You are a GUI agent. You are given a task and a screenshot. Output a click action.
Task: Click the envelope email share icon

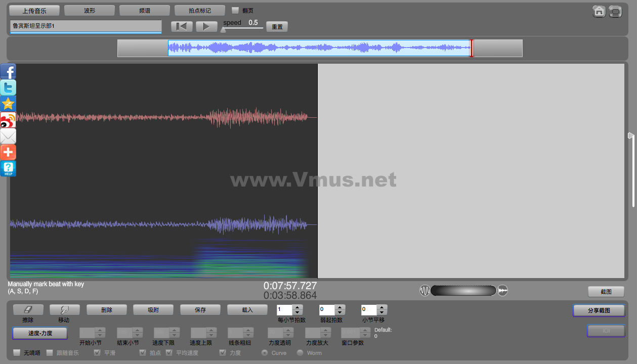(x=8, y=136)
